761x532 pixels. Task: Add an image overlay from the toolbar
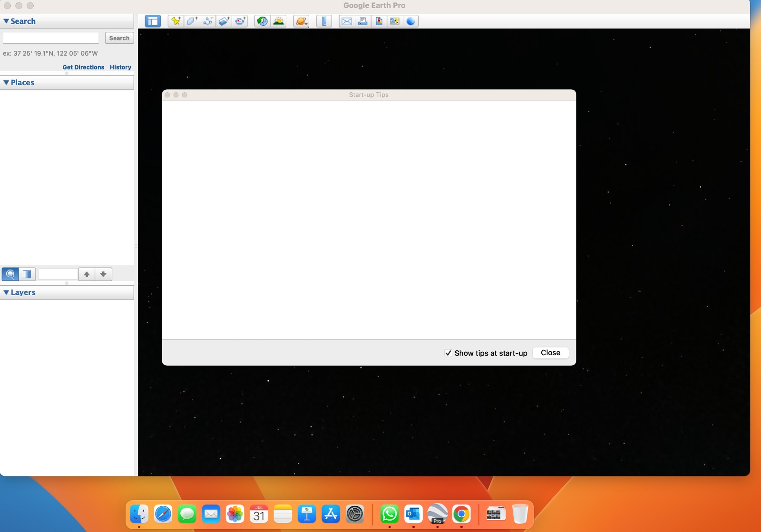224,21
